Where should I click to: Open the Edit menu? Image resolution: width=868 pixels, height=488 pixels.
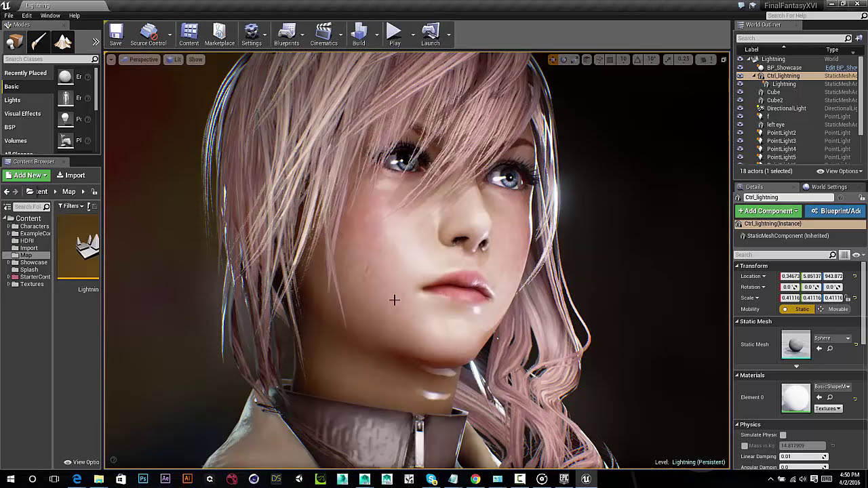pyautogui.click(x=27, y=16)
